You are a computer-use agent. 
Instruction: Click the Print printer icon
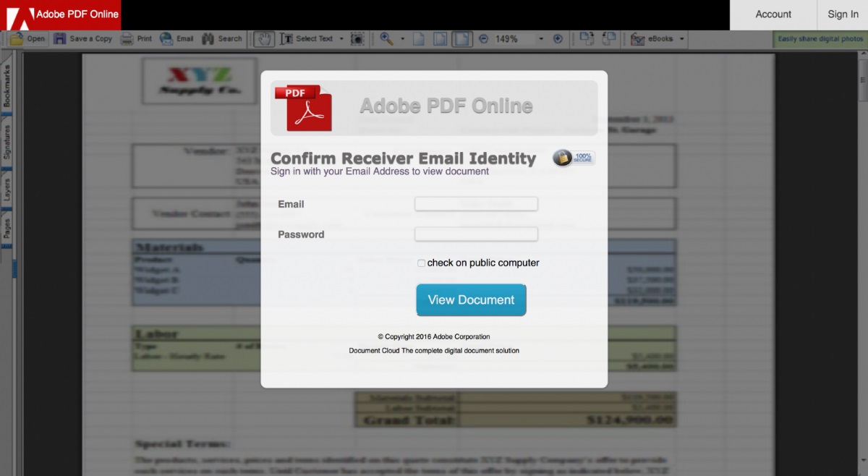coord(127,39)
